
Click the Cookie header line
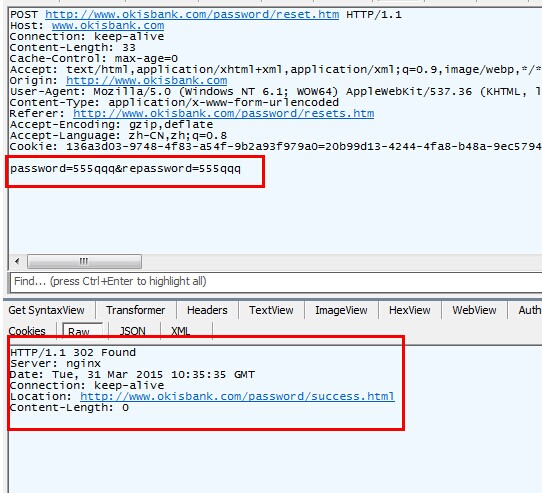click(x=275, y=147)
